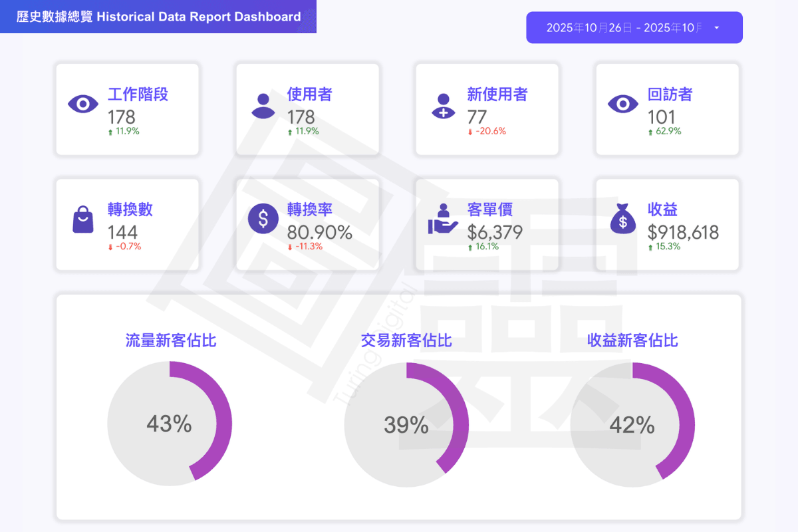Click the 使用者 card title

pos(309,94)
